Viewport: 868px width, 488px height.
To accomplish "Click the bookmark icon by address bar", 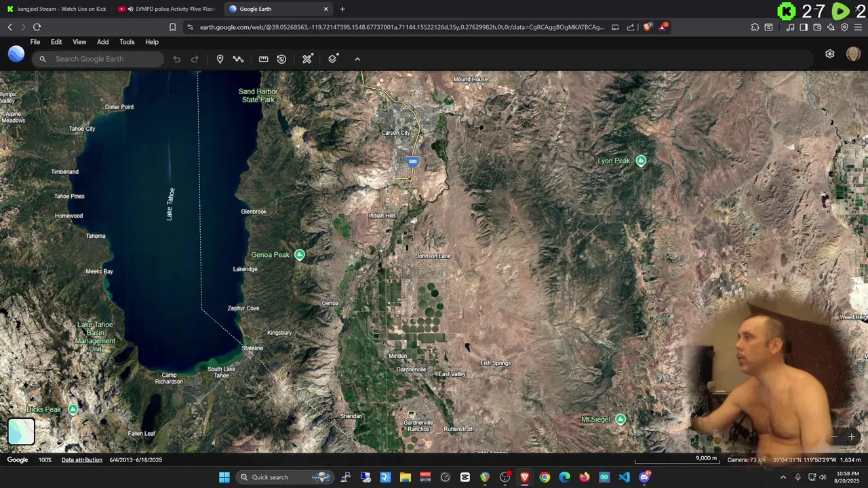I will click(x=172, y=27).
